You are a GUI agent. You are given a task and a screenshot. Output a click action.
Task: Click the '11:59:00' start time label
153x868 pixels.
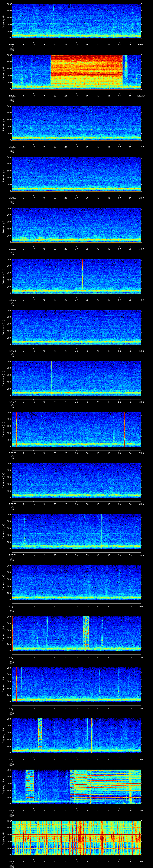[12, 96]
